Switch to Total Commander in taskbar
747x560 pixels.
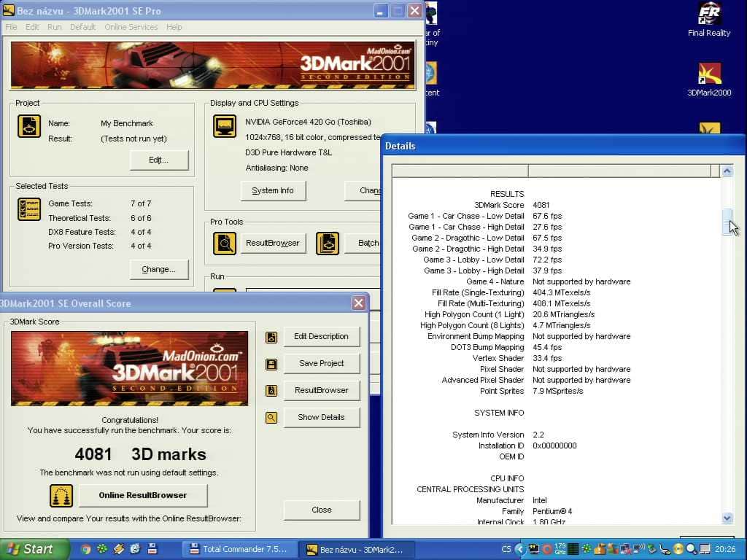(x=239, y=550)
